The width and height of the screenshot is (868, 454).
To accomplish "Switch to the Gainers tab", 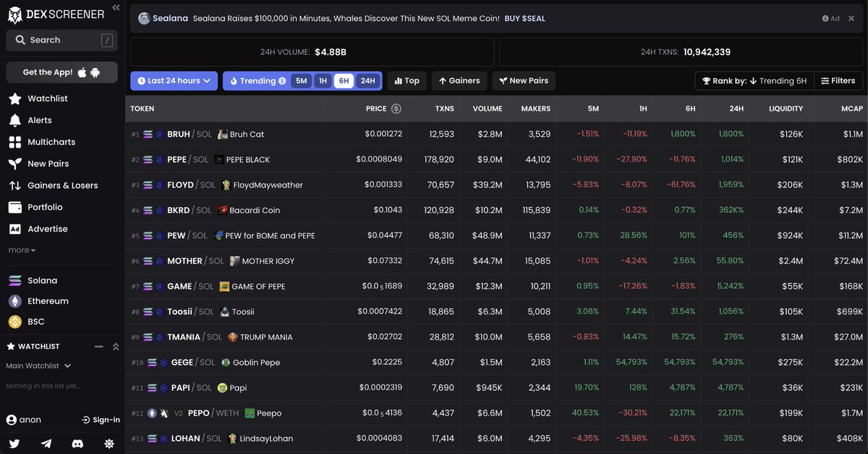I will point(459,80).
